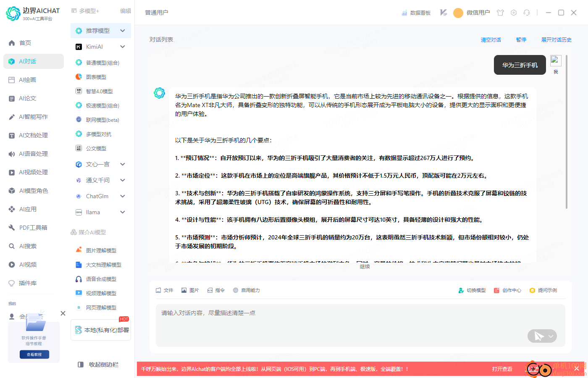Click 清空对话 link
The image size is (588, 378).
coord(491,40)
